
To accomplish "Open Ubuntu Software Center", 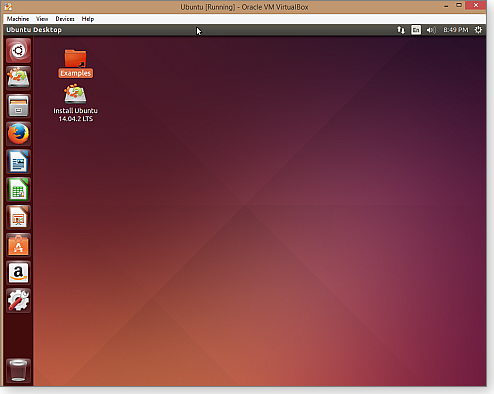I will pos(18,245).
